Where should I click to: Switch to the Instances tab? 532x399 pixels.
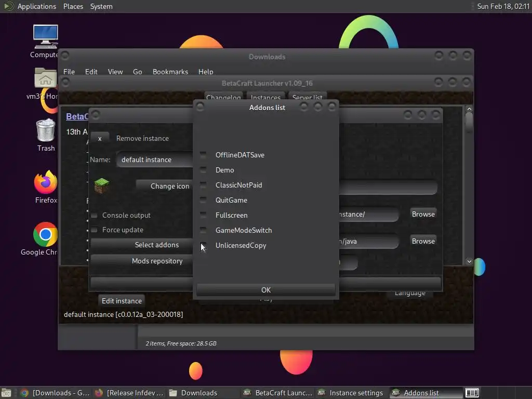[x=265, y=97]
